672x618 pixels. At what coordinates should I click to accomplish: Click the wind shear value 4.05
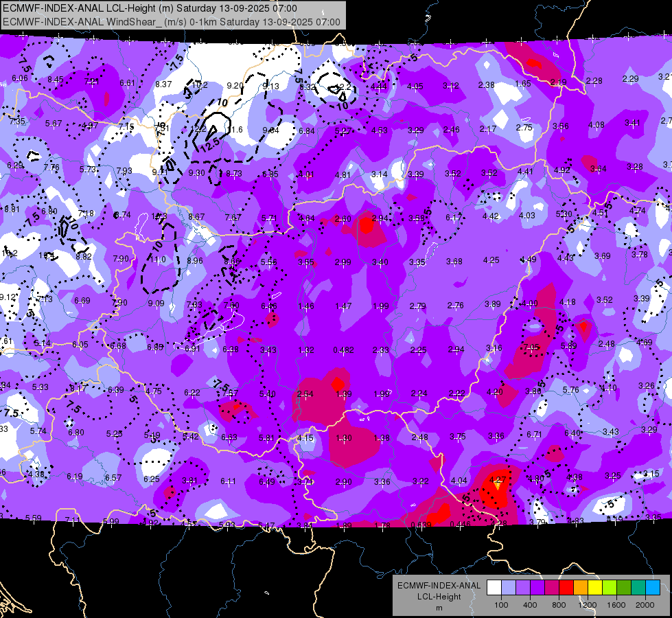415,87
